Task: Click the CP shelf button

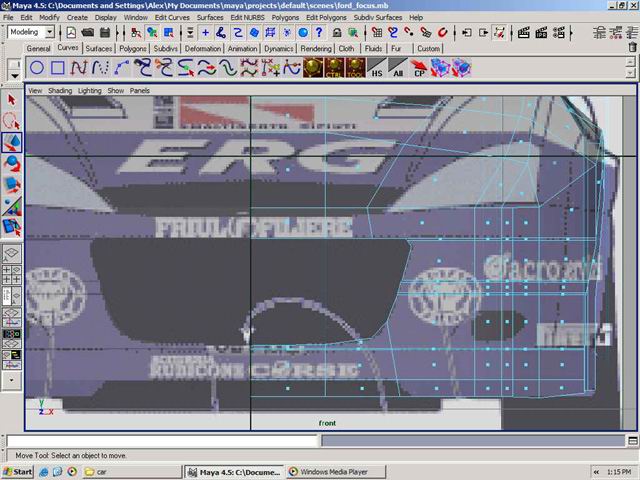Action: (x=421, y=68)
